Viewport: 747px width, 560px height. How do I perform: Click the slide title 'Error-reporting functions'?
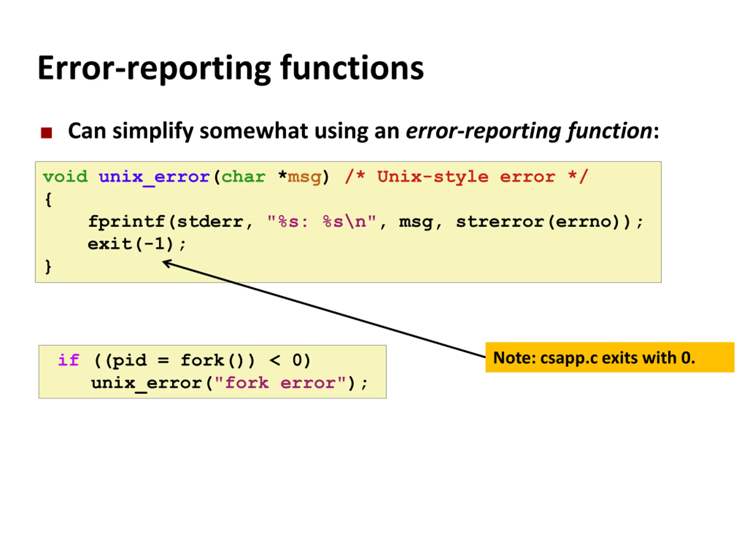(x=231, y=69)
